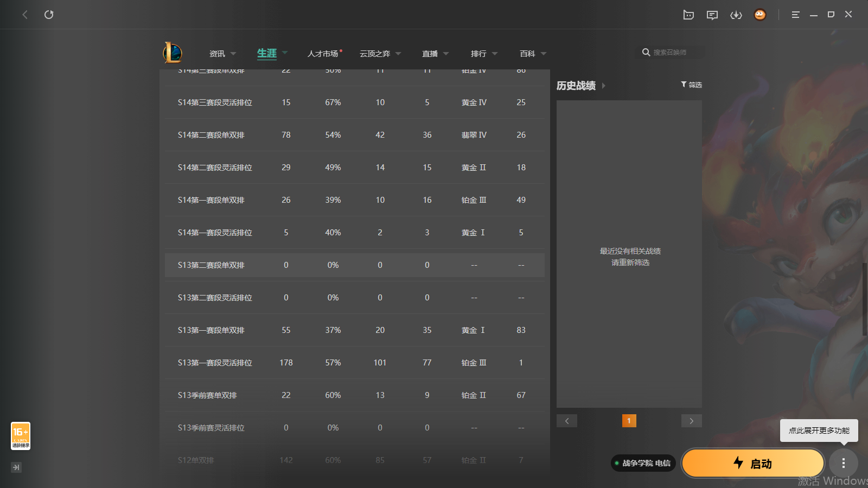
Task: Expand the sidebar with the arrow icon
Action: tap(16, 467)
